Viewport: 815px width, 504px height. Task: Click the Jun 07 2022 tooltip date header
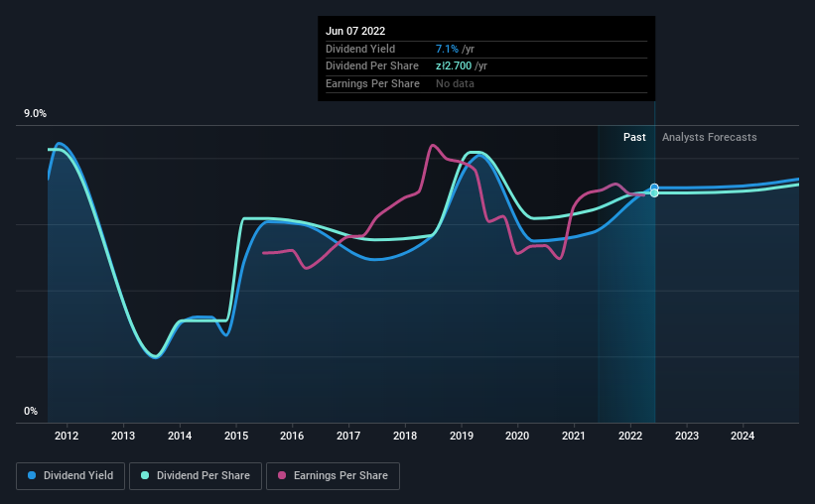coord(355,31)
